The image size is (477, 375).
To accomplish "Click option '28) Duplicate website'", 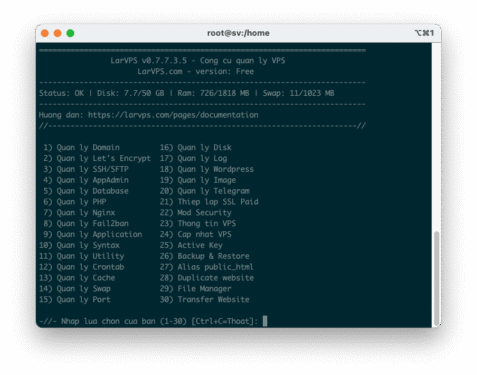I will pos(207,278).
